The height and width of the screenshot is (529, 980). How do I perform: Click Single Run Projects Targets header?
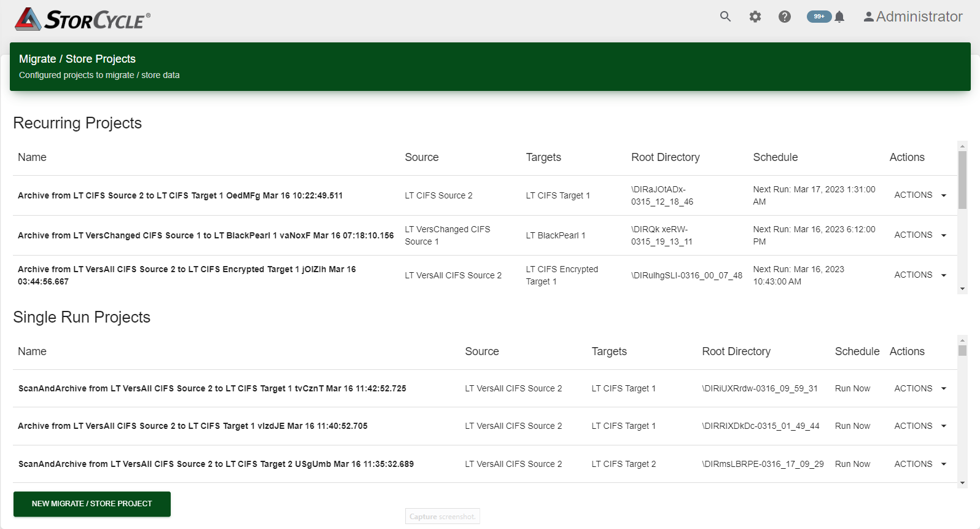(609, 351)
